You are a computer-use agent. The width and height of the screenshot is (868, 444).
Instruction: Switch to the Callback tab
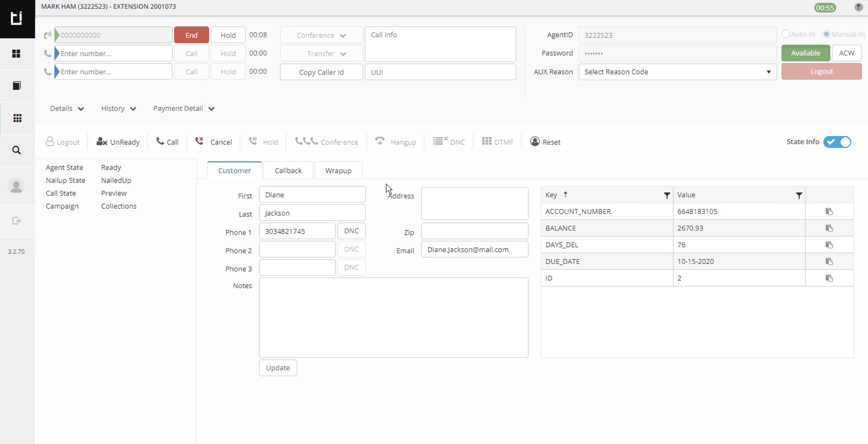pos(288,171)
